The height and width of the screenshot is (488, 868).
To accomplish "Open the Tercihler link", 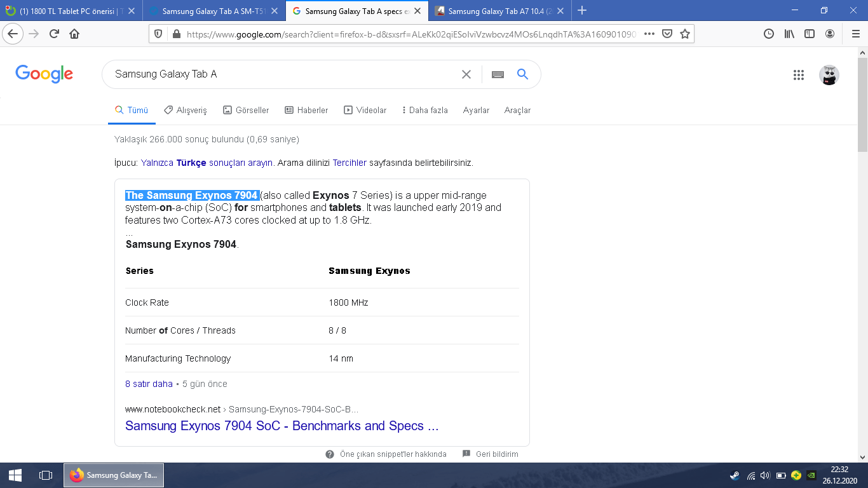I will pyautogui.click(x=349, y=163).
